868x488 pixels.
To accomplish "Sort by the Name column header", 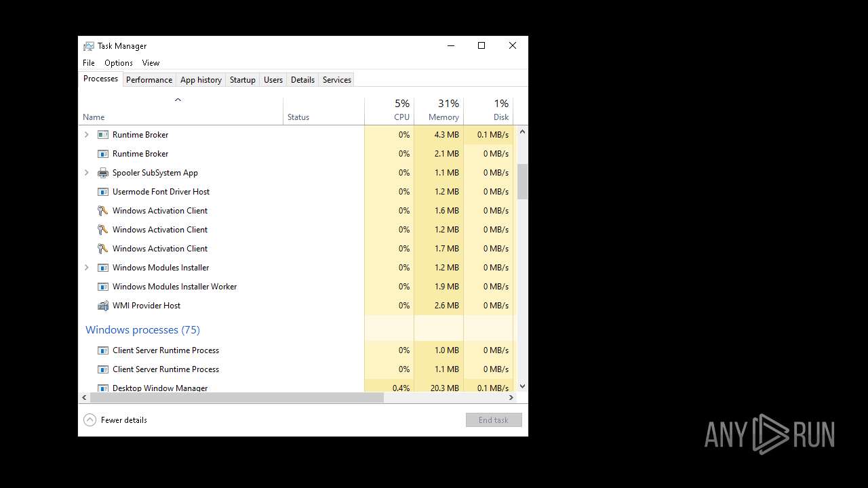I will pyautogui.click(x=181, y=111).
